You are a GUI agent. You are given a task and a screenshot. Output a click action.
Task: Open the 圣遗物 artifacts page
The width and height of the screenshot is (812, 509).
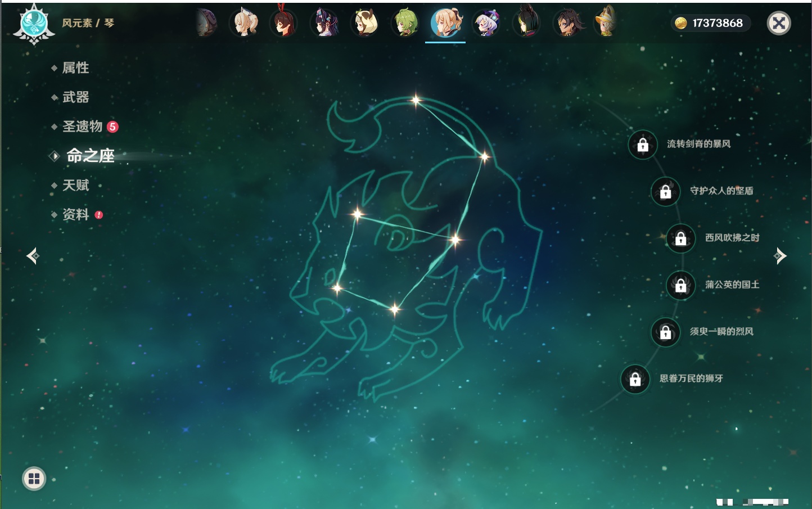82,127
